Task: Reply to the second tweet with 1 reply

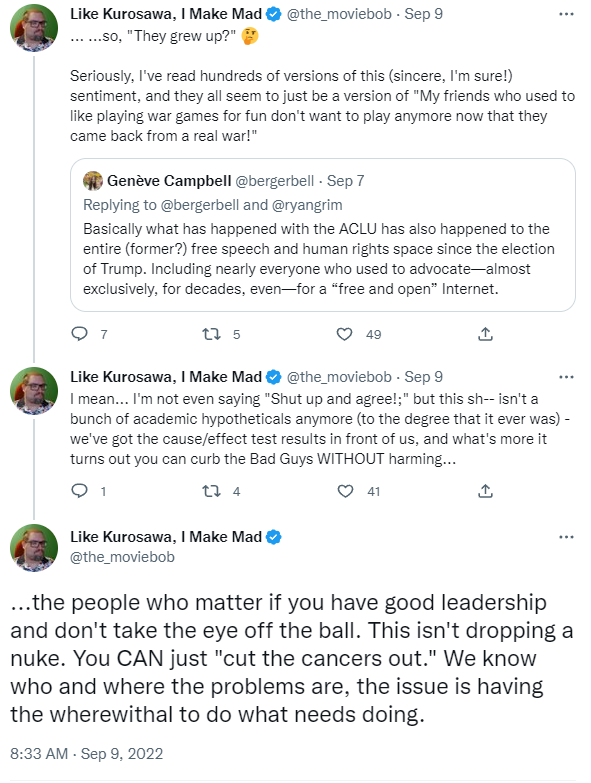Action: (x=80, y=491)
